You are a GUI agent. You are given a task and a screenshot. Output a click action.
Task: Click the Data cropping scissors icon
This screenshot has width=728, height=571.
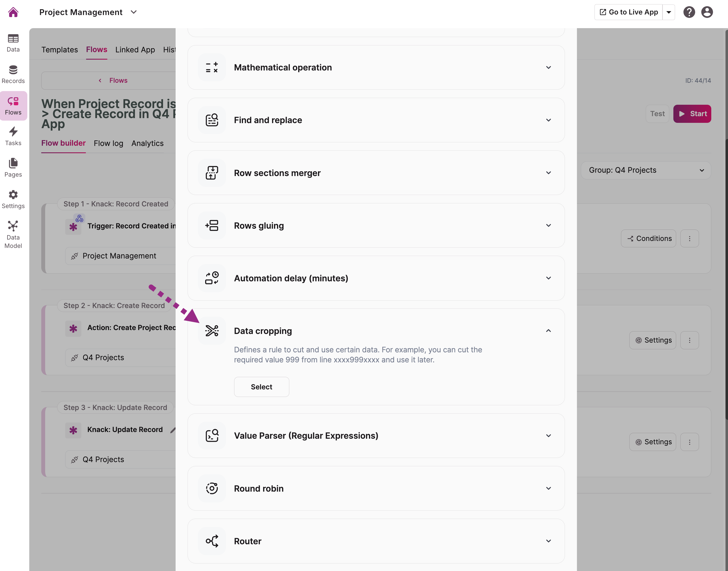pos(212,331)
